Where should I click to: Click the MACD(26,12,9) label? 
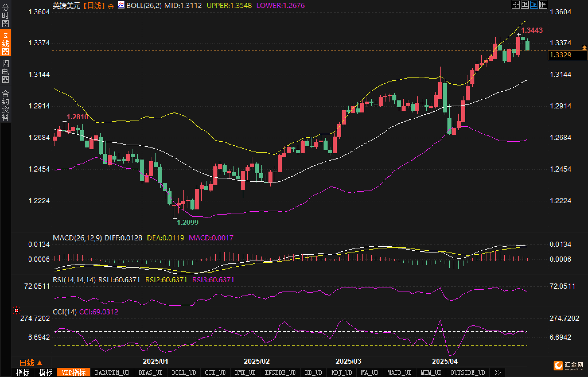(77, 238)
